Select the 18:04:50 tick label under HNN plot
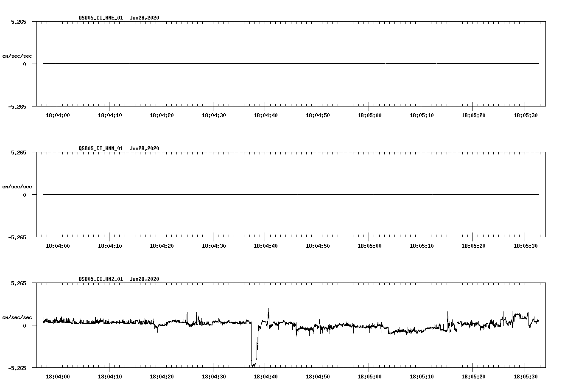 click(317, 246)
